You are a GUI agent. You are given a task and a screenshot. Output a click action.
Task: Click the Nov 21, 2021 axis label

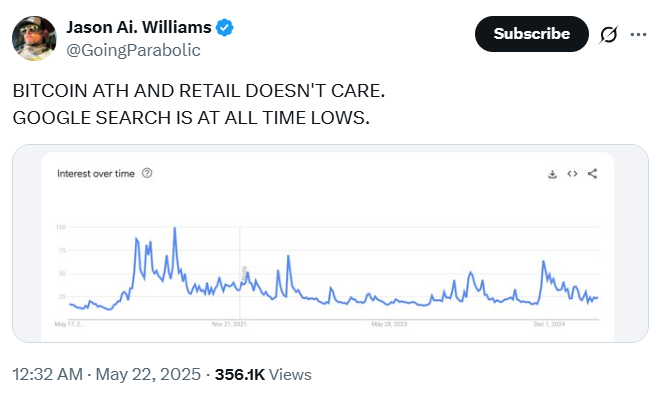coord(229,324)
